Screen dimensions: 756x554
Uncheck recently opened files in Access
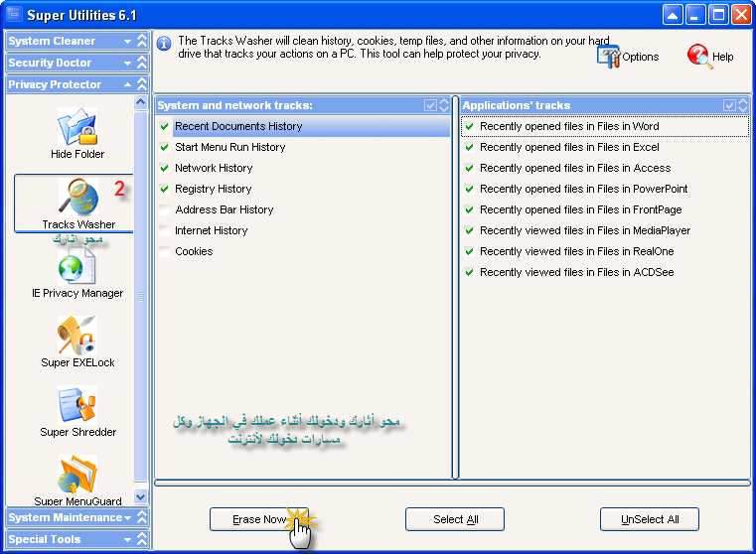point(469,168)
